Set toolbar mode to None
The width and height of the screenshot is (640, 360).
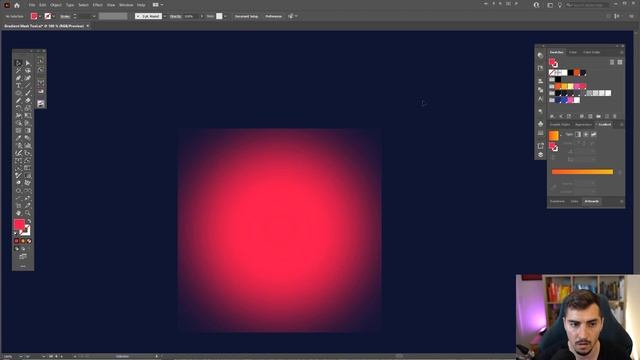tap(29, 241)
